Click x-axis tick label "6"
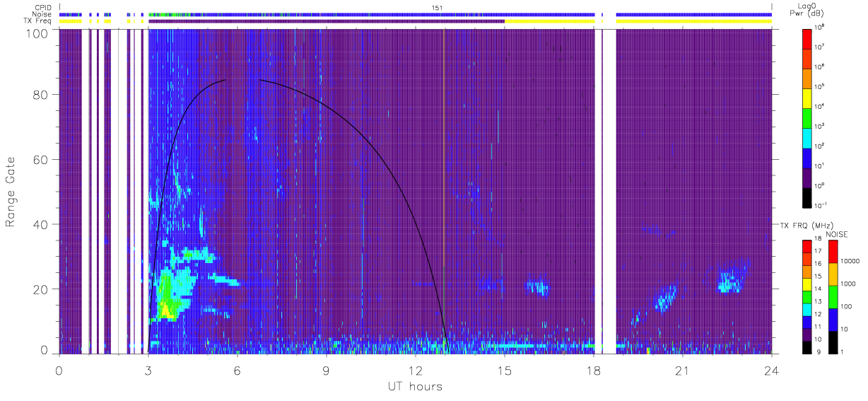The width and height of the screenshot is (868, 401). click(x=237, y=371)
